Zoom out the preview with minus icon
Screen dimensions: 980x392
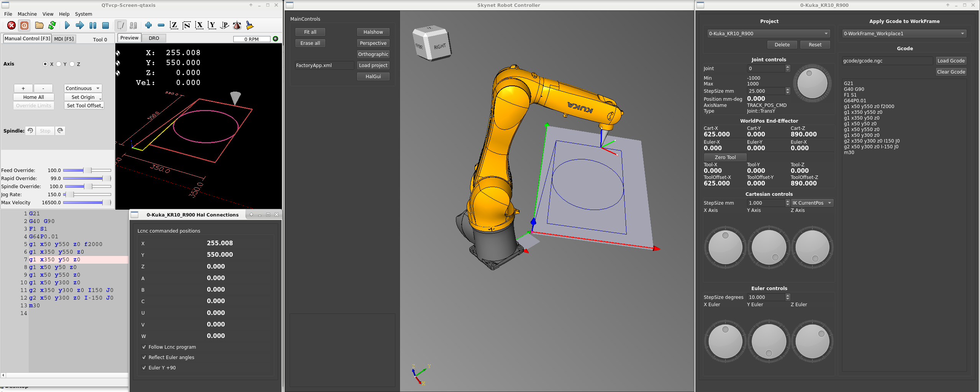(x=161, y=25)
